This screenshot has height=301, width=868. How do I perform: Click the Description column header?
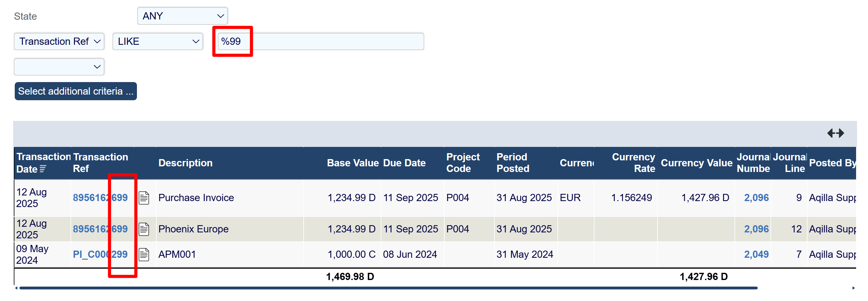(x=185, y=163)
